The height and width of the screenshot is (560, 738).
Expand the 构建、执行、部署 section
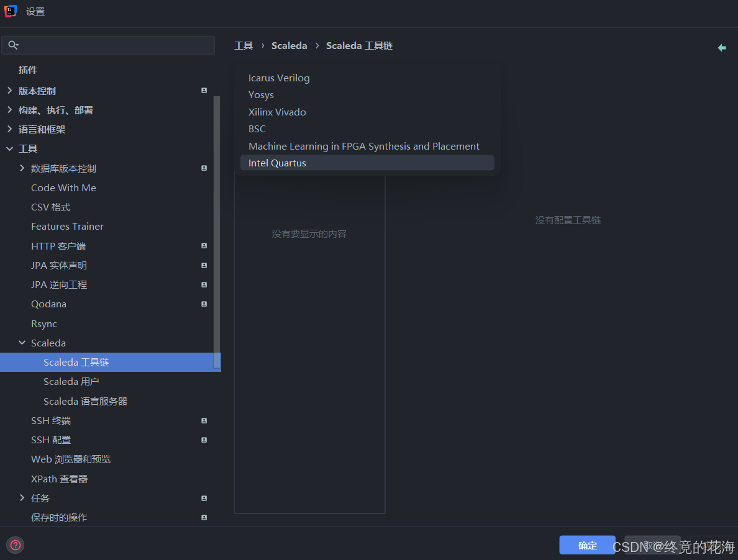point(9,109)
